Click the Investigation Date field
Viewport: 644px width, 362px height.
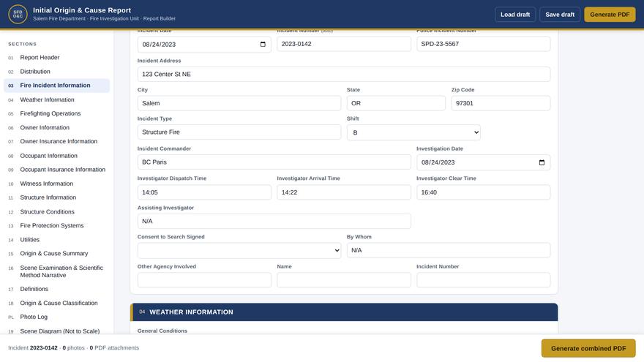484,162
